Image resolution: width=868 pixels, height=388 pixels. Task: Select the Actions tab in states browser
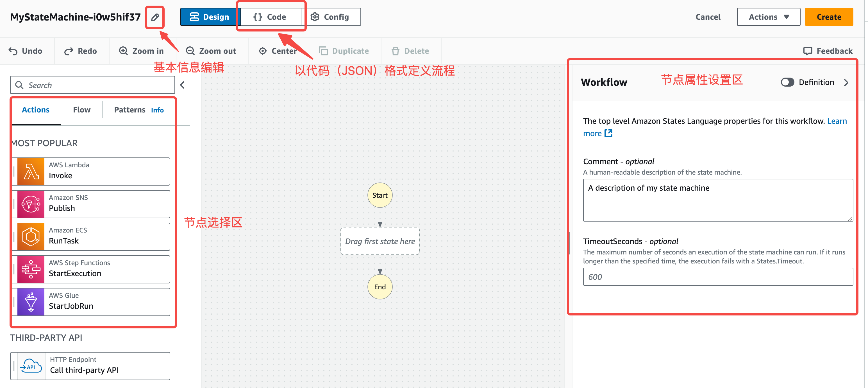(x=36, y=110)
